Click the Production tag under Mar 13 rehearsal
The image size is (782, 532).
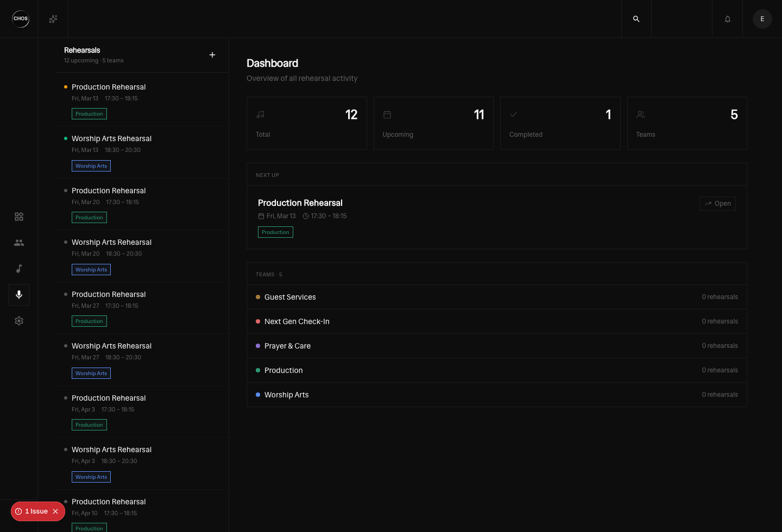pyautogui.click(x=89, y=114)
